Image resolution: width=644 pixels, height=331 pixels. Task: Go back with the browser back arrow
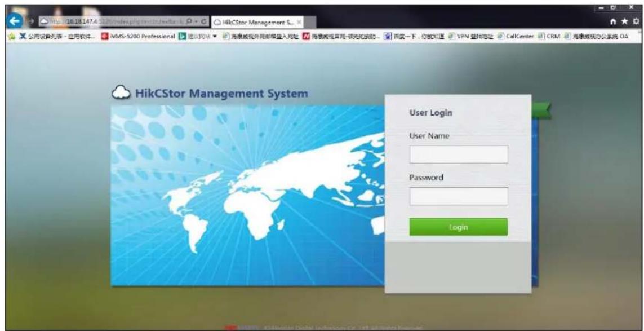(x=16, y=21)
